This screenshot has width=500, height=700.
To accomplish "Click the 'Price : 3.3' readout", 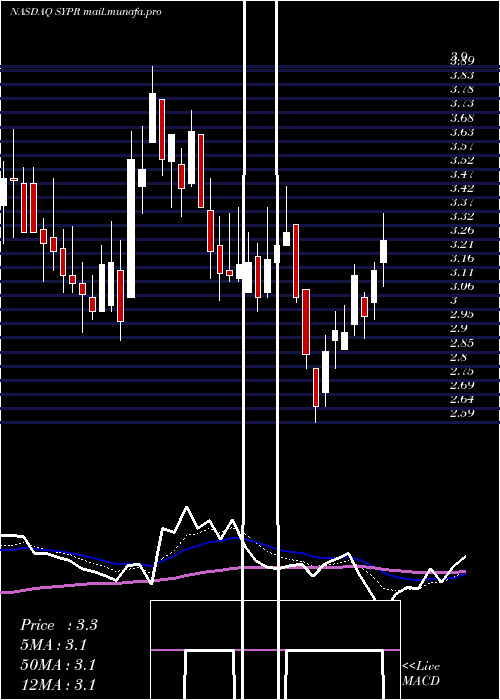I will [59, 625].
